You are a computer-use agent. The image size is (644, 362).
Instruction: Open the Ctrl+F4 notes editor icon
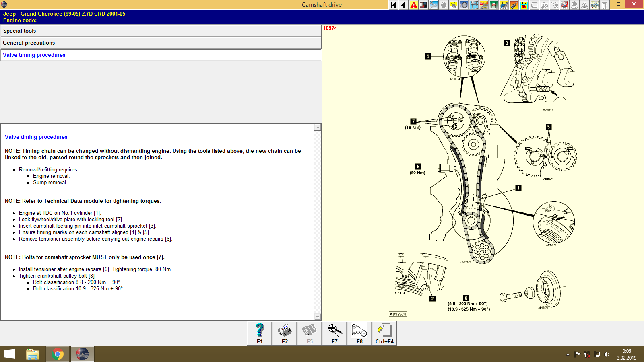point(384,333)
